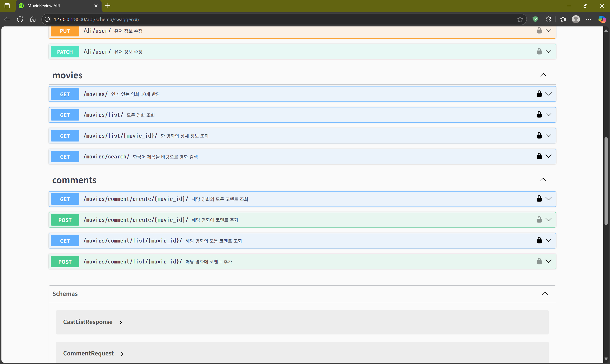Screen dimensions: 610x364
Task: Open browser extensions puzzle icon
Action: 549,19
